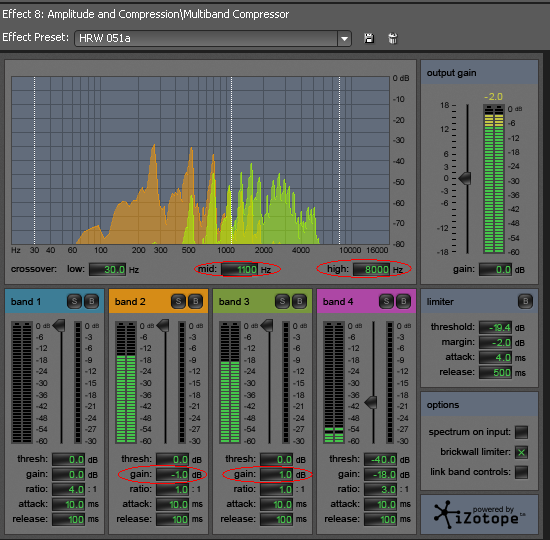Image resolution: width=550 pixels, height=540 pixels.
Task: Click the iZotope logo
Action: coord(479,515)
